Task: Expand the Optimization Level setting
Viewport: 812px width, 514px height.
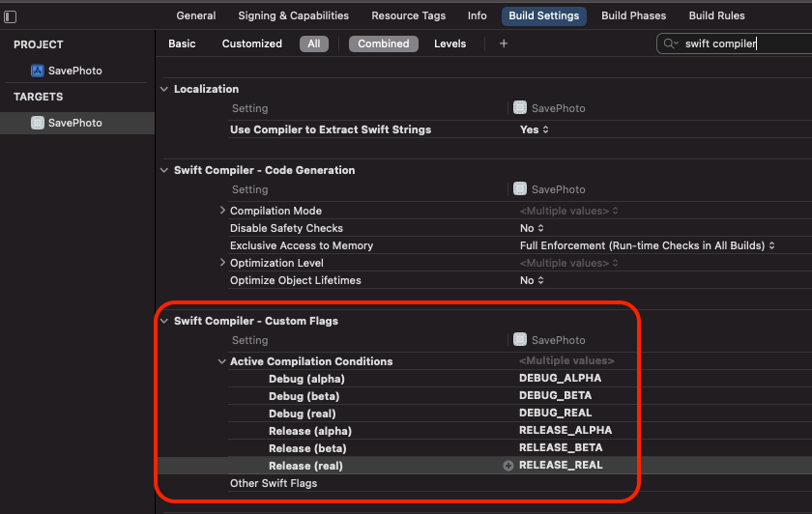Action: pos(222,263)
